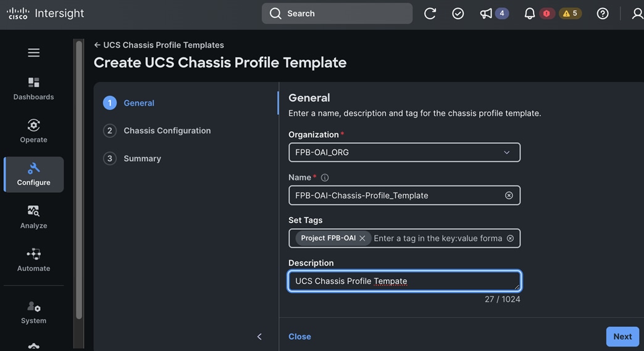
Task: Click the Close link
Action: [x=299, y=336]
